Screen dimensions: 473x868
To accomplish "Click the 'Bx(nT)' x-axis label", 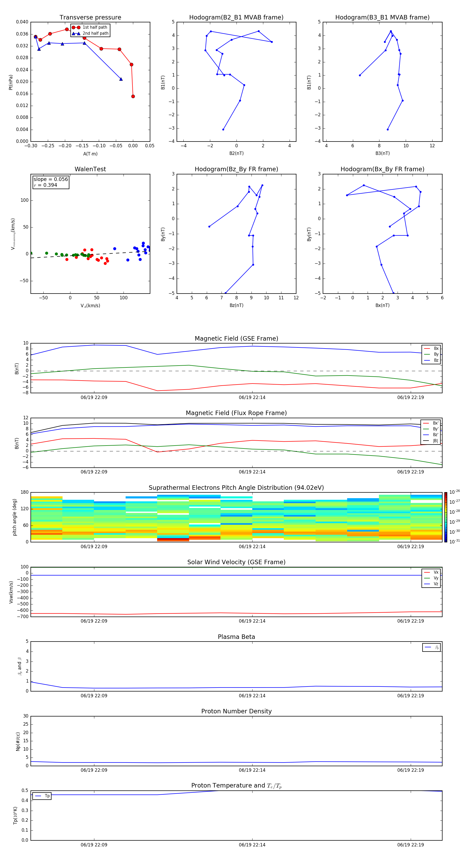I will point(382,305).
